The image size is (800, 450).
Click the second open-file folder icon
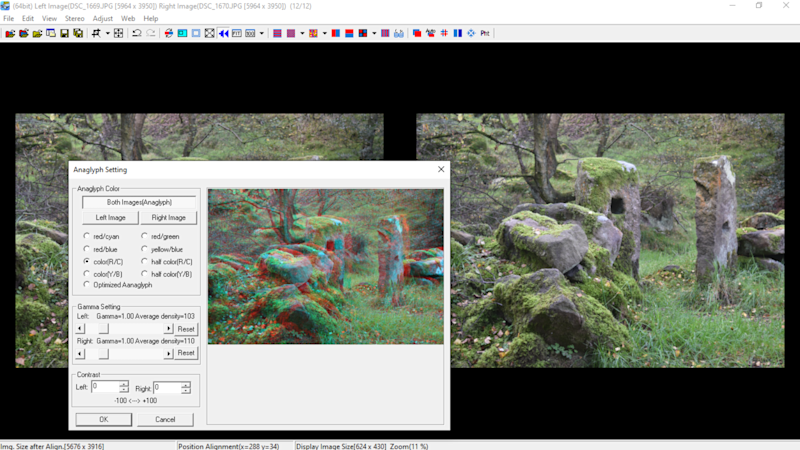[23, 33]
